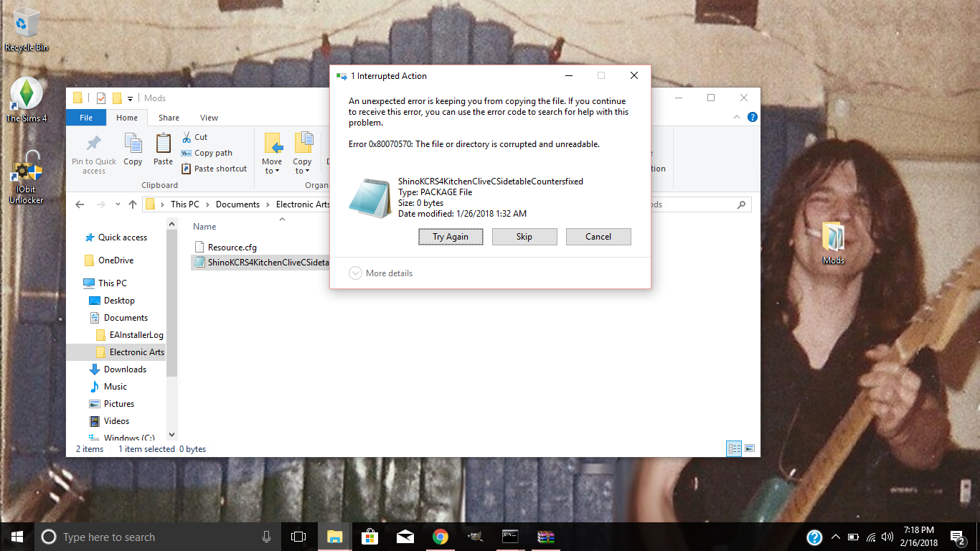Screen dimensions: 980x551
Task: Switch to the Share ribbon tab
Action: (169, 118)
